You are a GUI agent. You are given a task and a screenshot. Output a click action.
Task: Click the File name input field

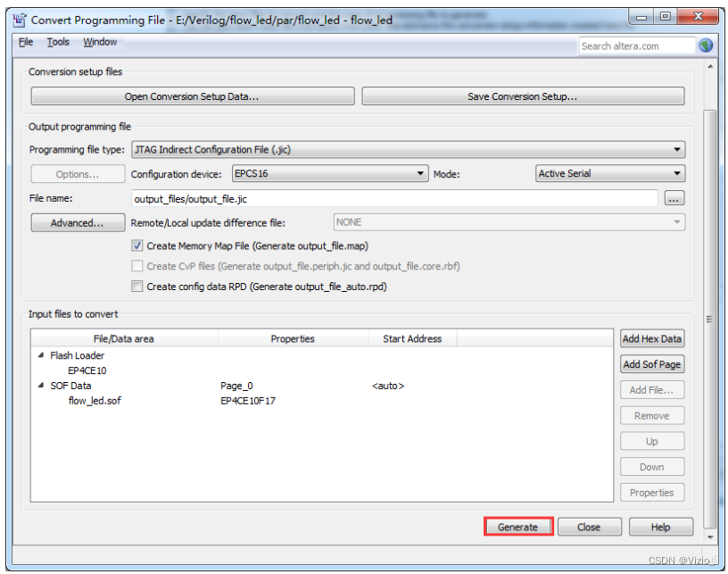coord(394,199)
